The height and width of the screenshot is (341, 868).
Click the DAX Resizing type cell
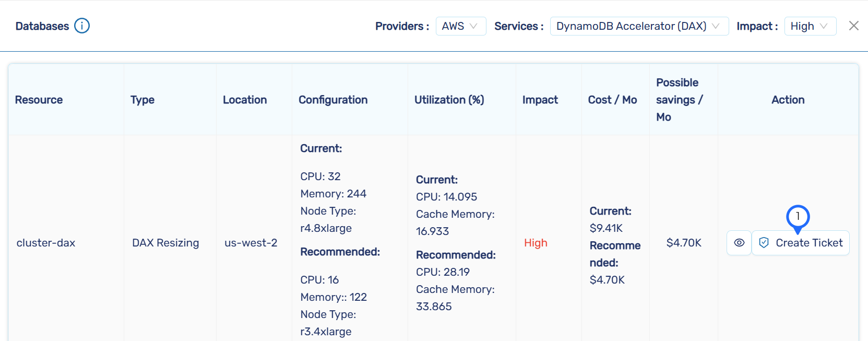165,243
